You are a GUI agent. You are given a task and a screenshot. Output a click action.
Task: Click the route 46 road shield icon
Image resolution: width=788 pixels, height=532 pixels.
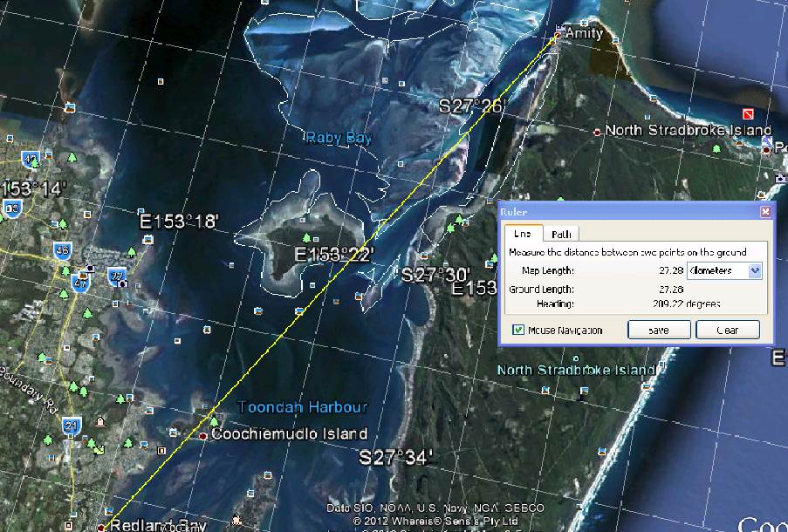tap(63, 249)
